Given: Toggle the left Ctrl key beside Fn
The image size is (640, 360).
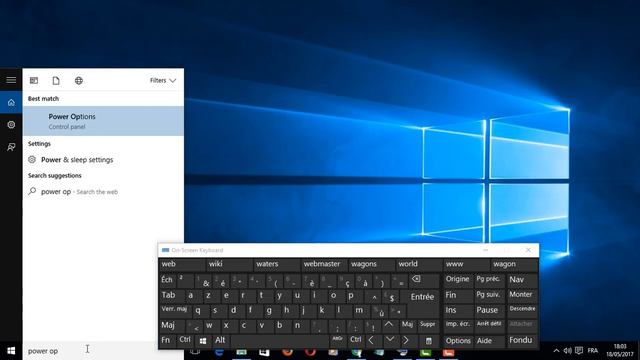Looking at the screenshot, I should pos(185,340).
